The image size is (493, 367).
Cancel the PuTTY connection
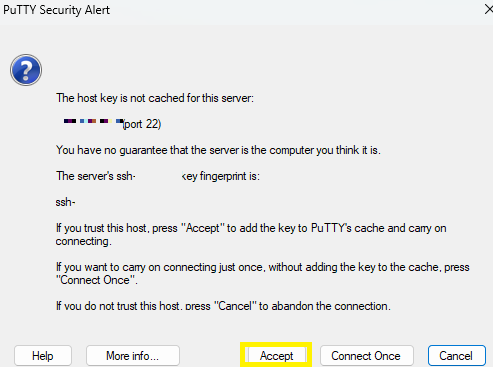pos(457,356)
